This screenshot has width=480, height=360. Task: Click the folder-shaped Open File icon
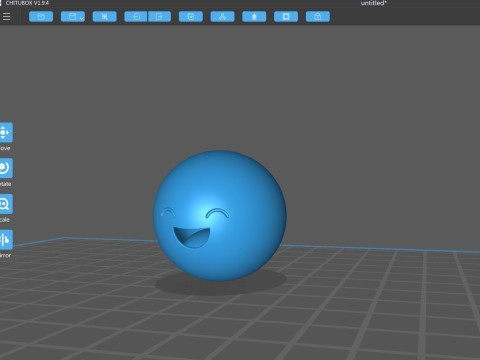tap(41, 17)
